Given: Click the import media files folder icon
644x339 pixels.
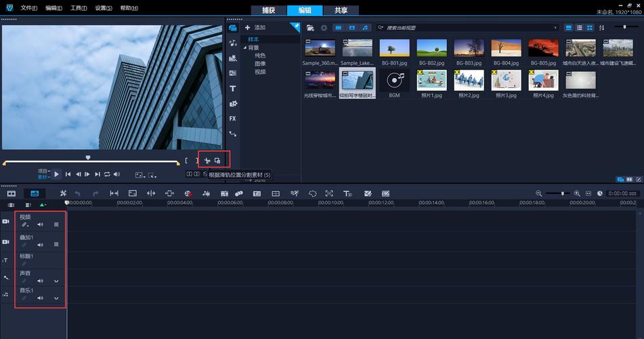Looking at the screenshot, I should pyautogui.click(x=311, y=28).
